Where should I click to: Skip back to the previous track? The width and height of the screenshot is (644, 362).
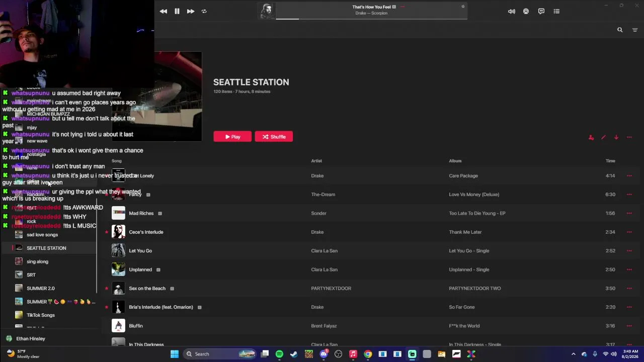(164, 11)
